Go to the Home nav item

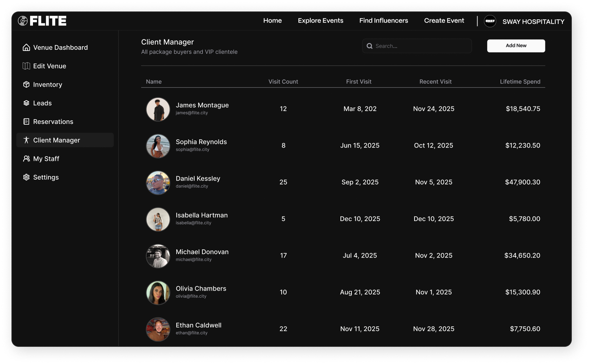pos(272,21)
